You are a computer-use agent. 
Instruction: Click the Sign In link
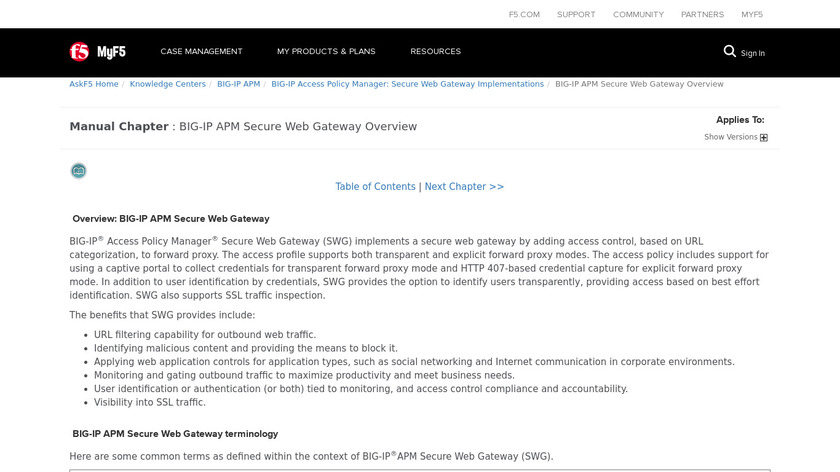(753, 54)
